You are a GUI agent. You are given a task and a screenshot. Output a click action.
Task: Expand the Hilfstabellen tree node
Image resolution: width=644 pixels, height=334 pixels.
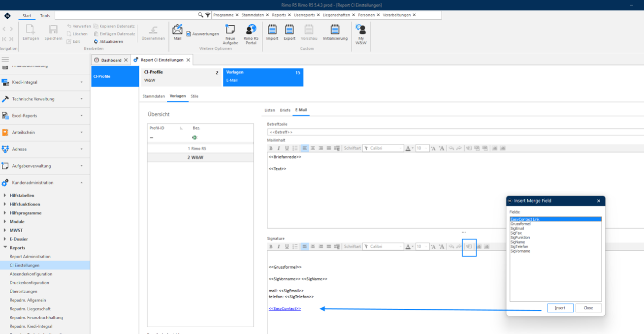[x=5, y=195]
